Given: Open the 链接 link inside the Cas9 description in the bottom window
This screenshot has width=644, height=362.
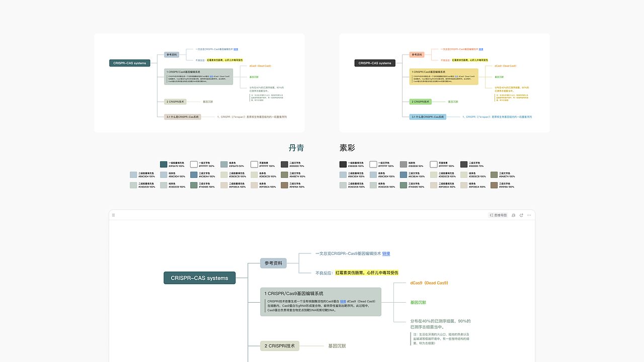Looking at the screenshot, I should (x=343, y=302).
